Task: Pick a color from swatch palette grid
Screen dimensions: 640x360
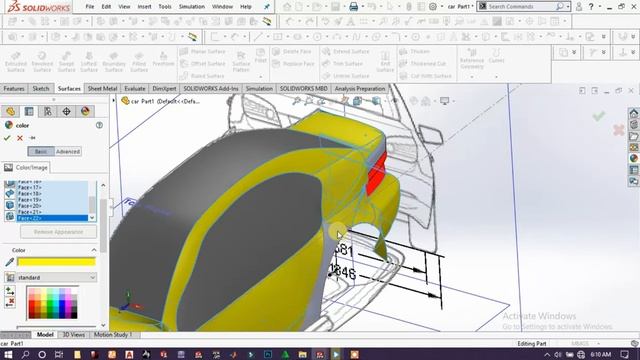Action: [53, 303]
